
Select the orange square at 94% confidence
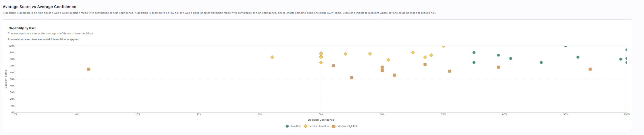pyautogui.click(x=590, y=69)
